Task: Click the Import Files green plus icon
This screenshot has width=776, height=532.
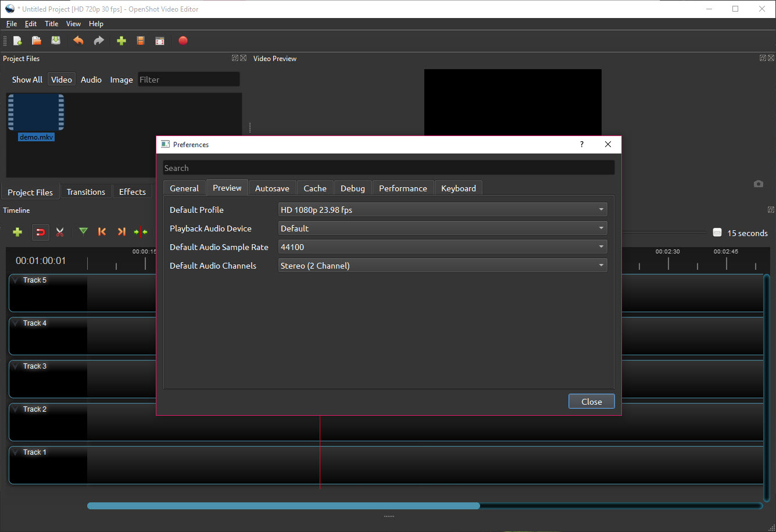Action: coord(121,41)
